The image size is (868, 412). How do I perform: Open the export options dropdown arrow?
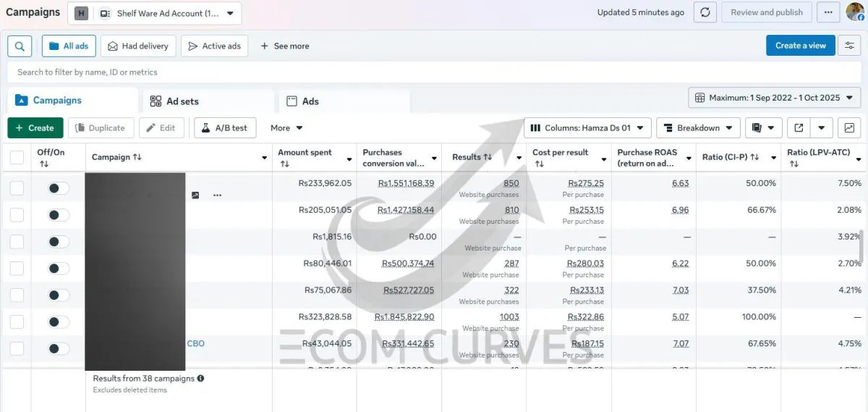pyautogui.click(x=822, y=128)
